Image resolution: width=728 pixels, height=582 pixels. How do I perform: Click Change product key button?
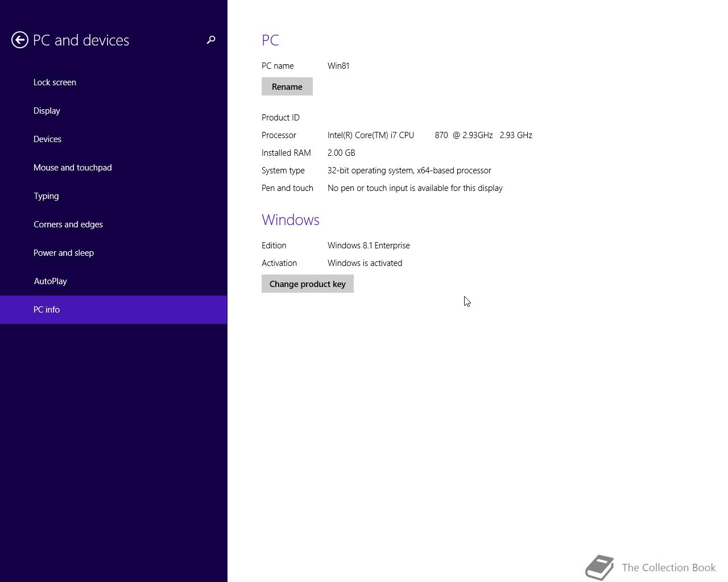click(308, 284)
